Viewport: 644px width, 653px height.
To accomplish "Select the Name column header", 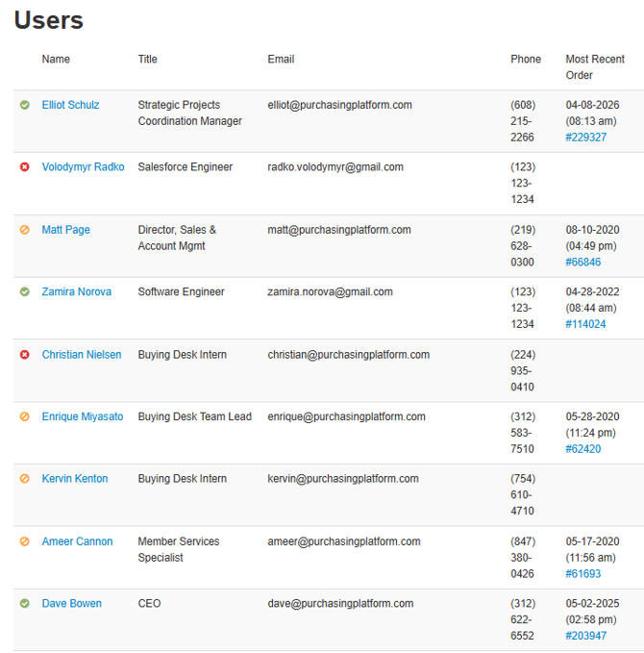I will pos(56,60).
